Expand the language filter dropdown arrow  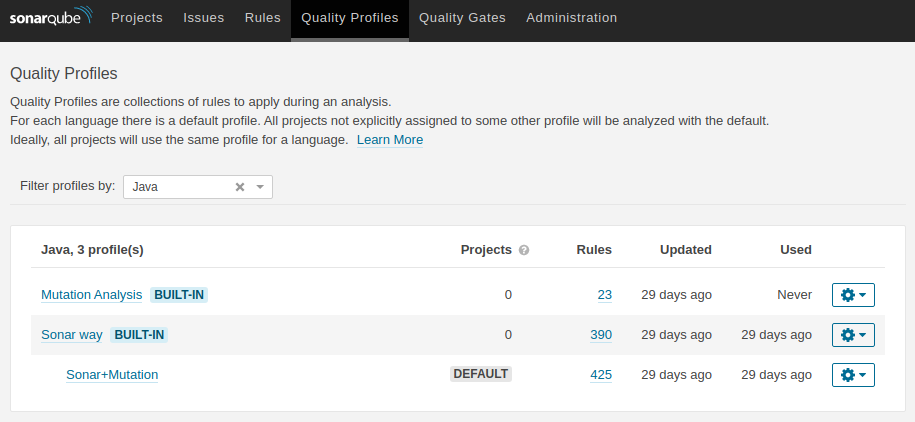pyautogui.click(x=260, y=187)
